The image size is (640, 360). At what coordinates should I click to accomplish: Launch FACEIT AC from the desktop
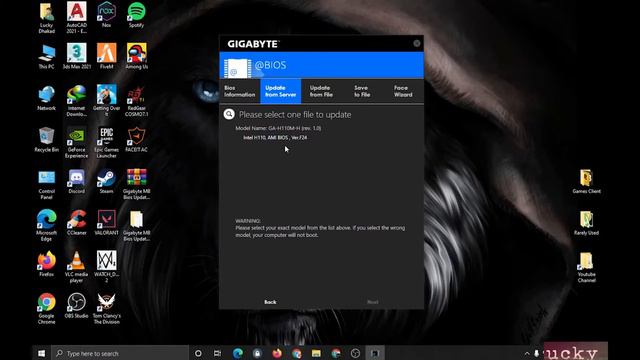point(136,140)
